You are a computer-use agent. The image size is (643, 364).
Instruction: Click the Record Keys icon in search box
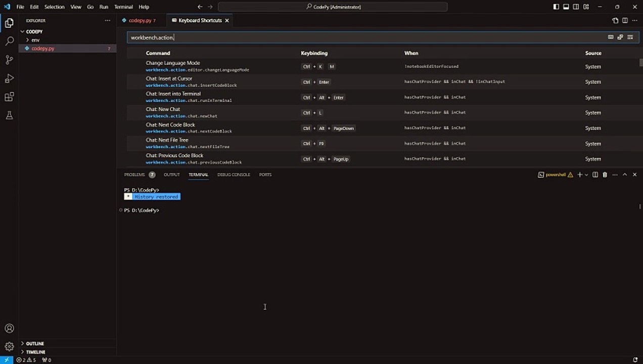pos(611,37)
